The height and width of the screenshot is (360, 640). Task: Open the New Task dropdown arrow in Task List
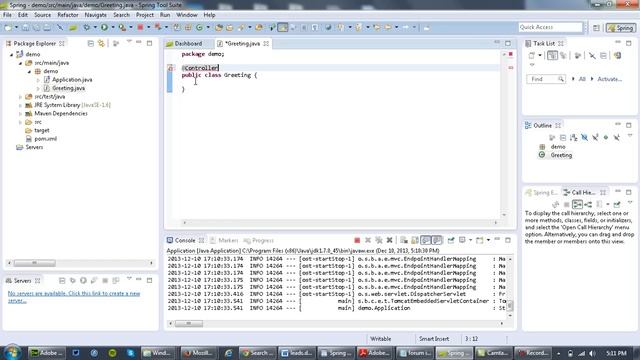point(540,55)
